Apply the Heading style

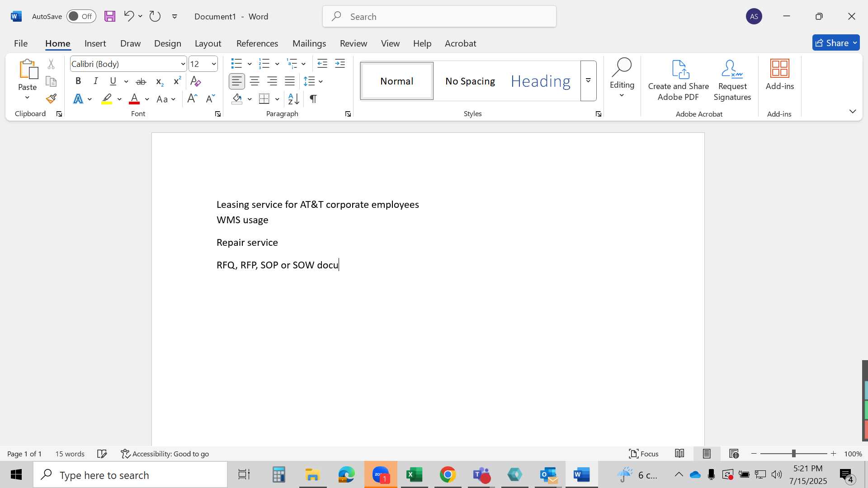click(541, 81)
